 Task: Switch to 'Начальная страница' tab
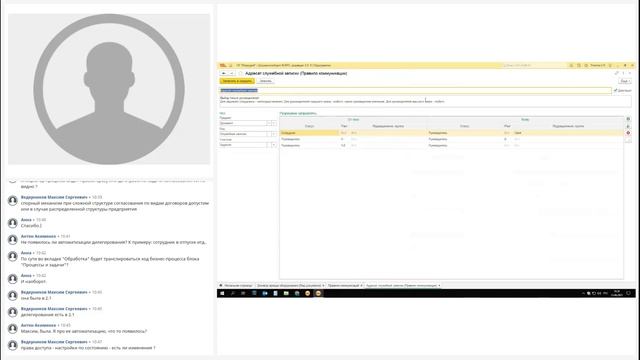[x=236, y=285]
